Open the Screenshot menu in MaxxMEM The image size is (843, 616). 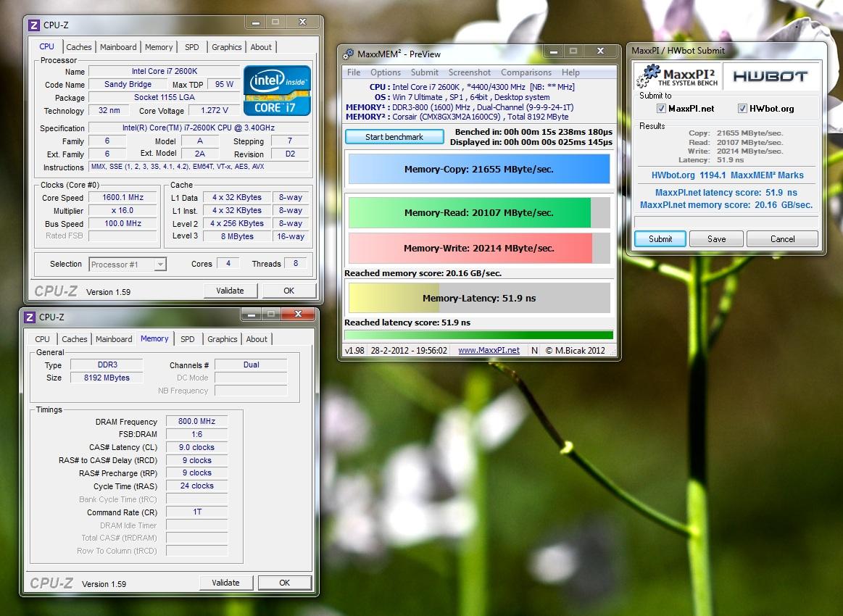470,72
